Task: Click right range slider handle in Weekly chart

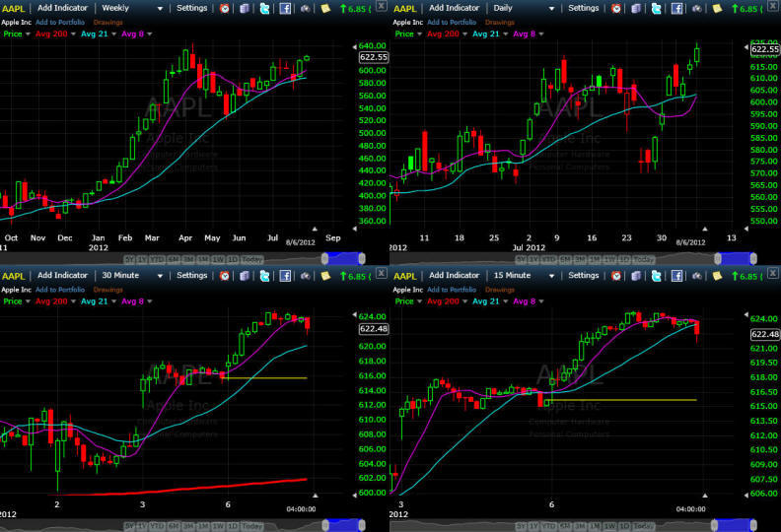Action: point(362,259)
